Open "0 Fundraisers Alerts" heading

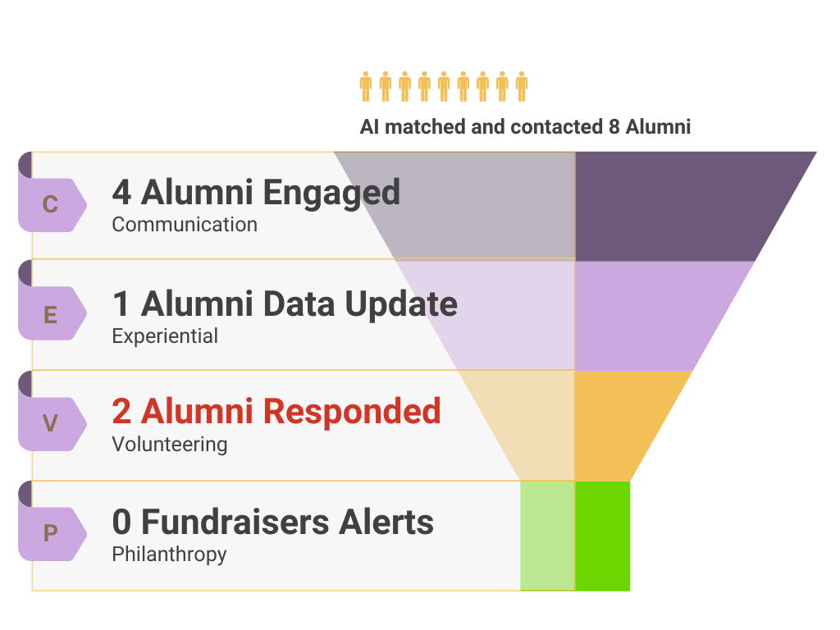tap(272, 523)
